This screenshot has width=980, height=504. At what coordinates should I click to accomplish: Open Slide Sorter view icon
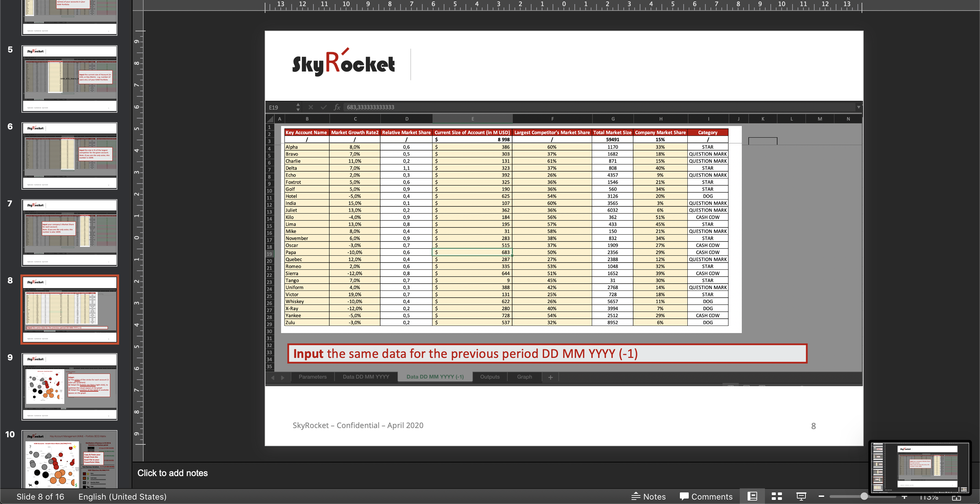tap(777, 497)
